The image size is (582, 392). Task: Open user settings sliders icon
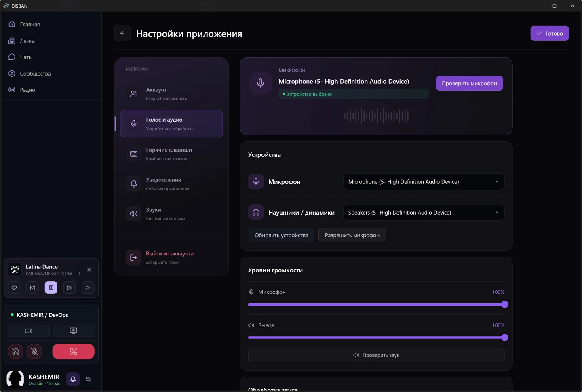[x=89, y=379]
